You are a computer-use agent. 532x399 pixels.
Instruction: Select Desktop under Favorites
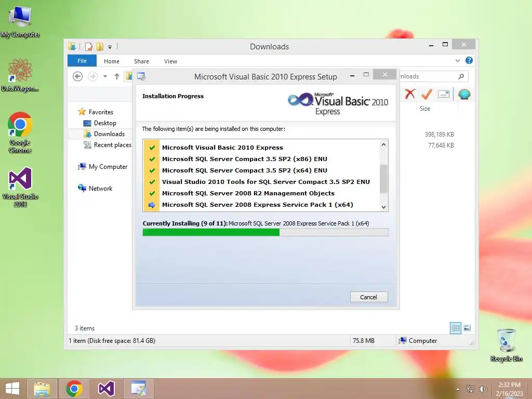pyautogui.click(x=105, y=123)
